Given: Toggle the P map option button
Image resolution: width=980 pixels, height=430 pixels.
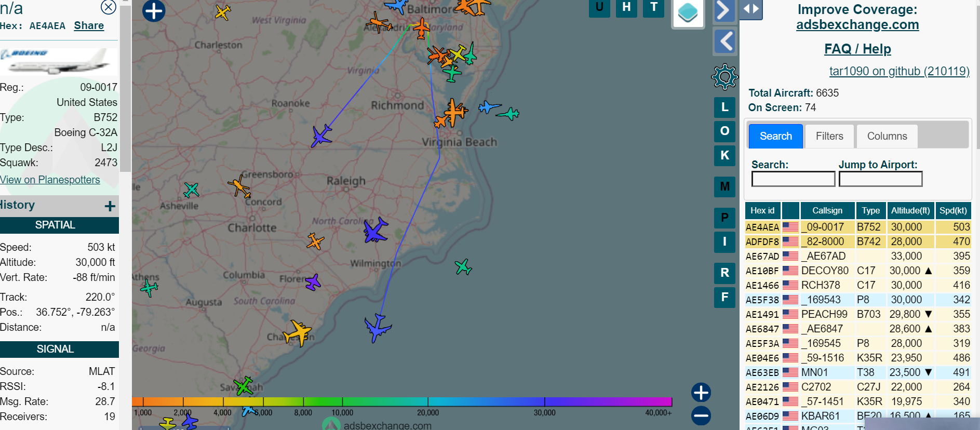Looking at the screenshot, I should (724, 218).
